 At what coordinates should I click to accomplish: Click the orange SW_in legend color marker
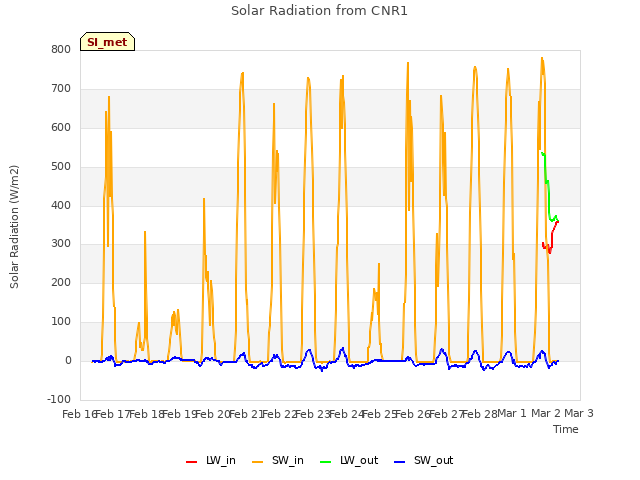coord(258,462)
